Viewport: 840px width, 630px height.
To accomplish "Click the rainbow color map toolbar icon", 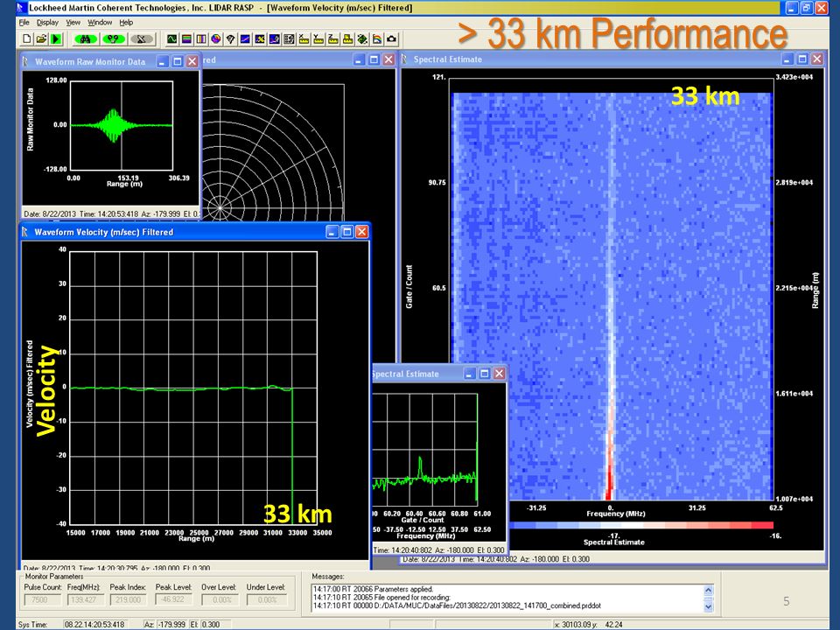I will tap(377, 39).
